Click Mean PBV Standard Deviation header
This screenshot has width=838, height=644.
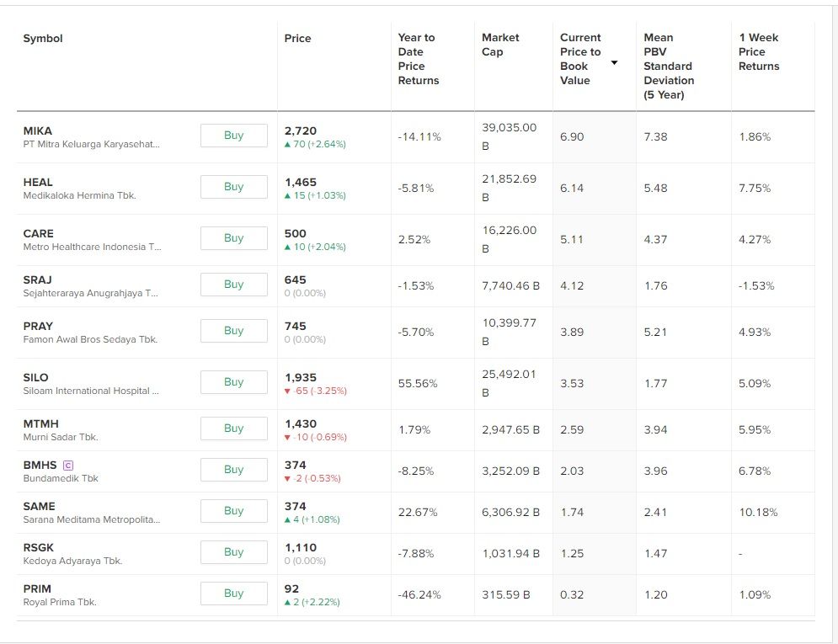[669, 67]
